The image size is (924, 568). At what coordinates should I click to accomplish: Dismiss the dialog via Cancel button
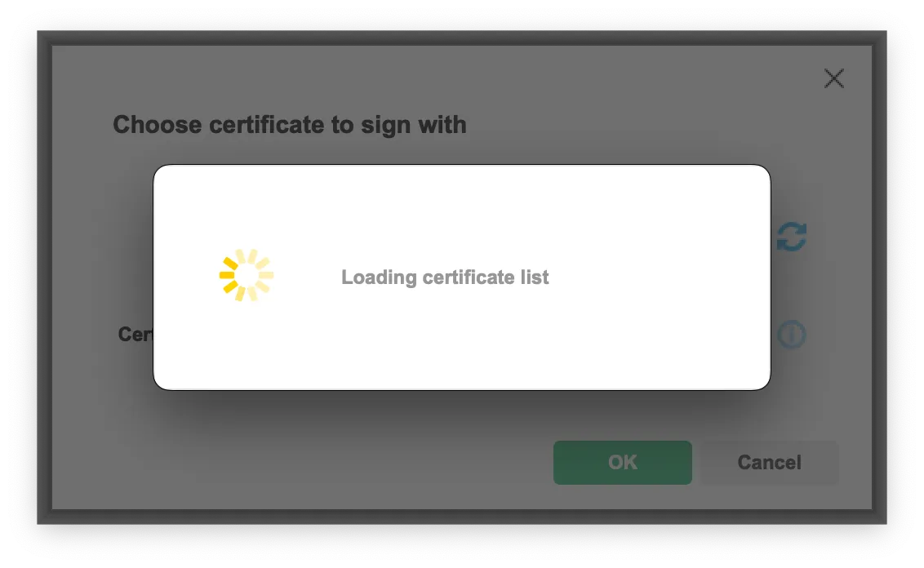point(769,463)
